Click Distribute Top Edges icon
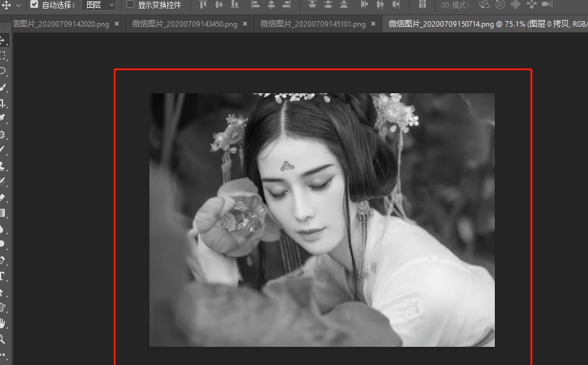The height and width of the screenshot is (365, 588). [312, 4]
